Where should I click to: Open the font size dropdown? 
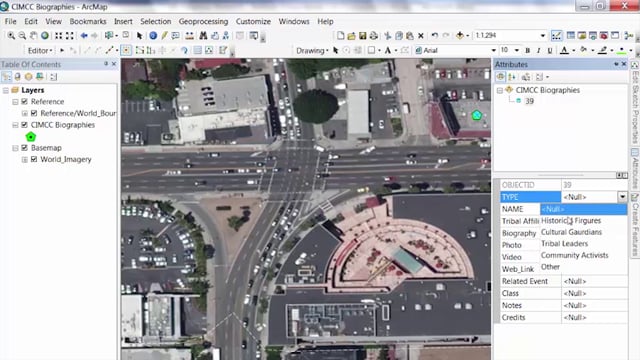click(517, 51)
